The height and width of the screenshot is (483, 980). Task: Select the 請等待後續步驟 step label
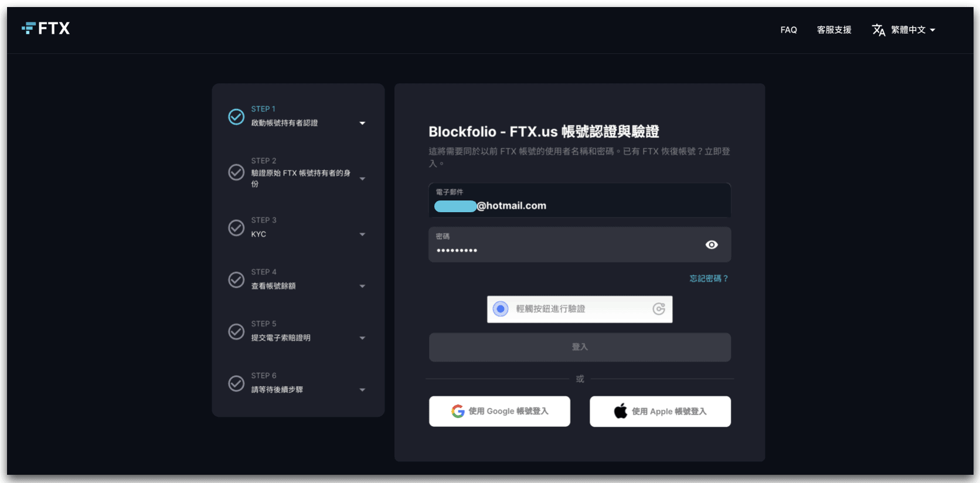pos(277,390)
